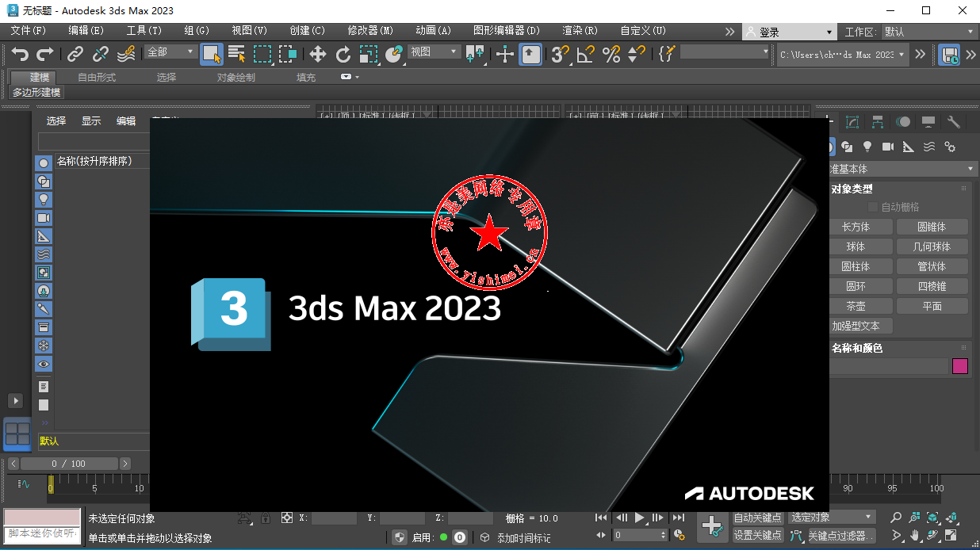Click the save file icon at top right
Screen dimensions: 980x550
(949, 54)
